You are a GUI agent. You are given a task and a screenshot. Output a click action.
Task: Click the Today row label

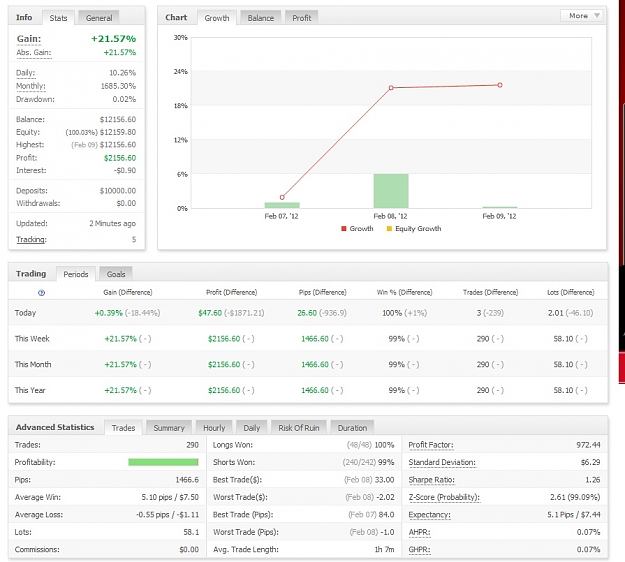pos(26,313)
